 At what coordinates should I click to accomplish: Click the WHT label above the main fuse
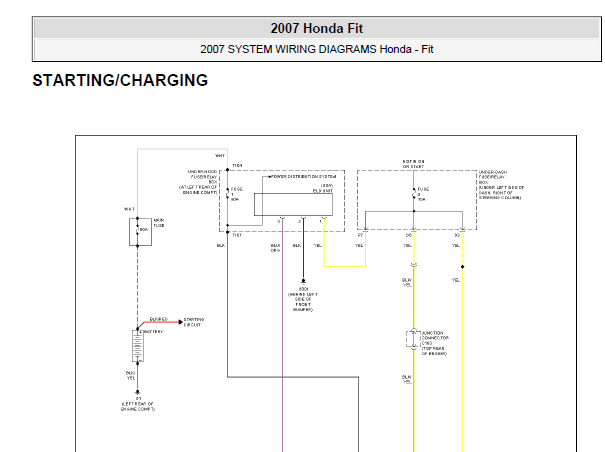(129, 209)
